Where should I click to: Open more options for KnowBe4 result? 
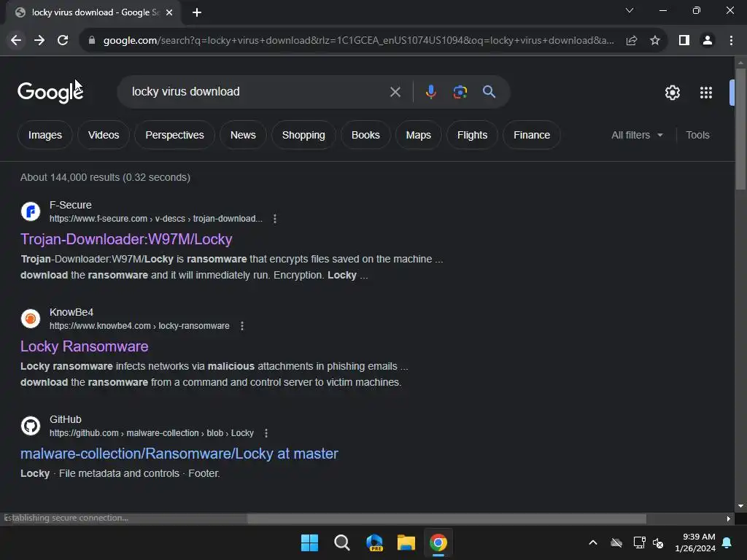[242, 326]
